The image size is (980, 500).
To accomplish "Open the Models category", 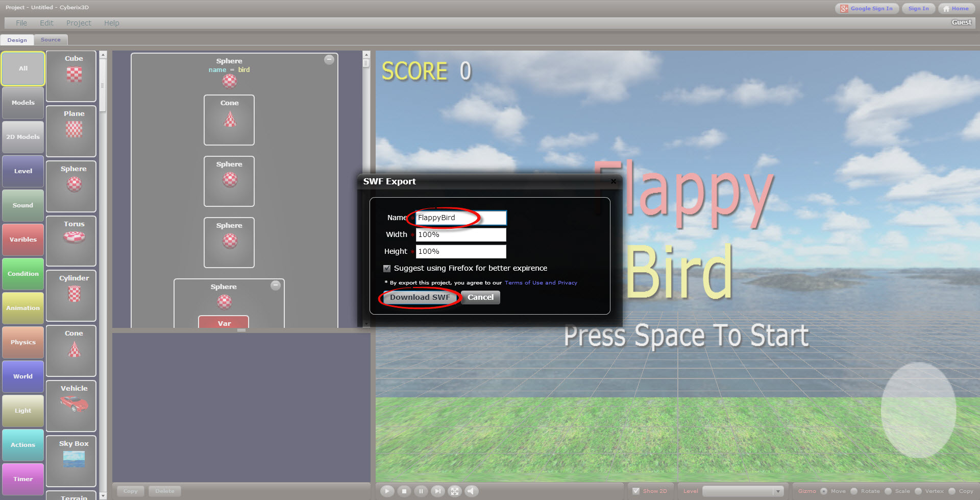I will 23,103.
